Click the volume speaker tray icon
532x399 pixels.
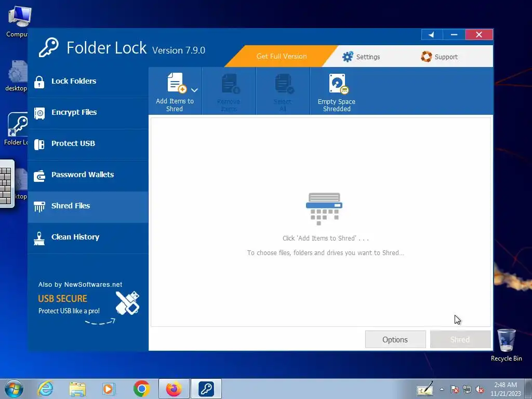[x=480, y=389]
